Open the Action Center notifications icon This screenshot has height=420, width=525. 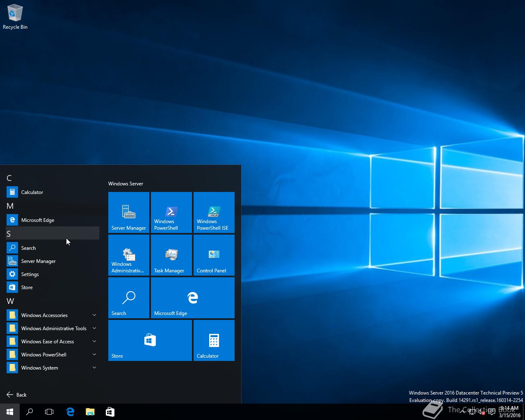[x=491, y=412]
